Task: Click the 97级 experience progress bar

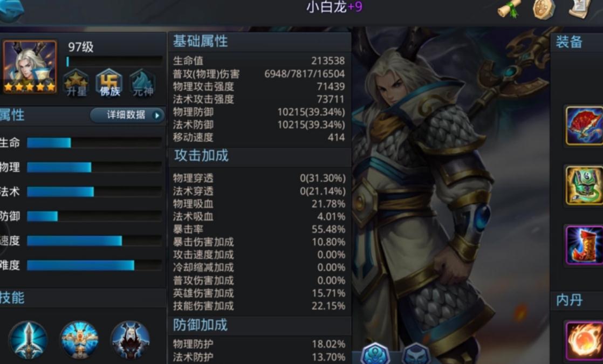Action: point(114,61)
